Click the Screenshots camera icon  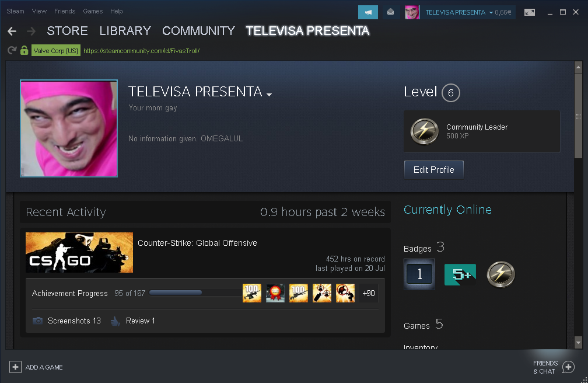pyautogui.click(x=37, y=321)
